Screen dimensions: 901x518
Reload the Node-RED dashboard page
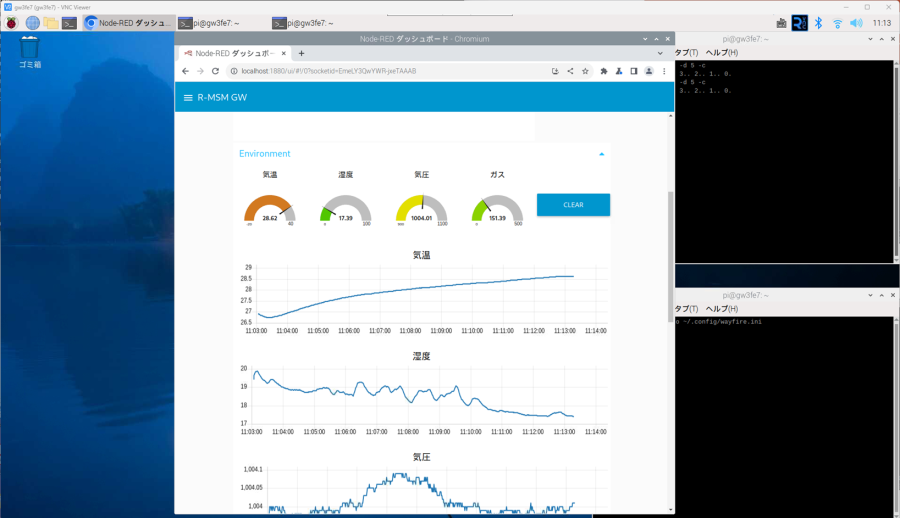point(216,71)
